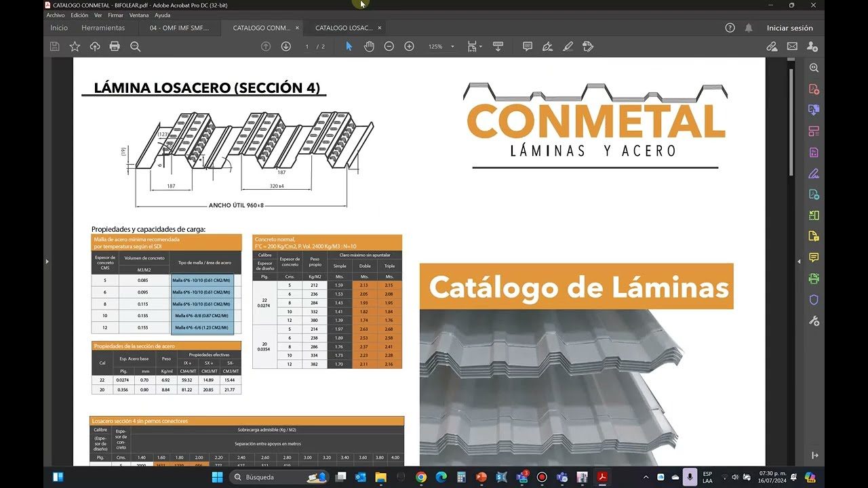The width and height of the screenshot is (868, 488).
Task: Click the help question mark icon
Action: (x=730, y=28)
